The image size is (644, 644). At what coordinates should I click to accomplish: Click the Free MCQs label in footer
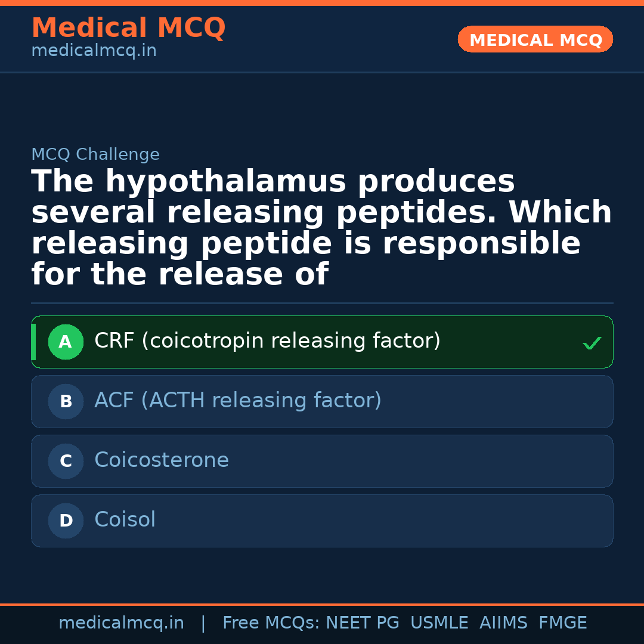pyautogui.click(x=271, y=623)
